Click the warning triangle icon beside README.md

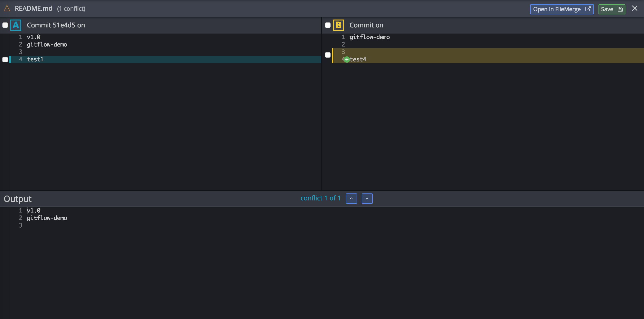7,9
